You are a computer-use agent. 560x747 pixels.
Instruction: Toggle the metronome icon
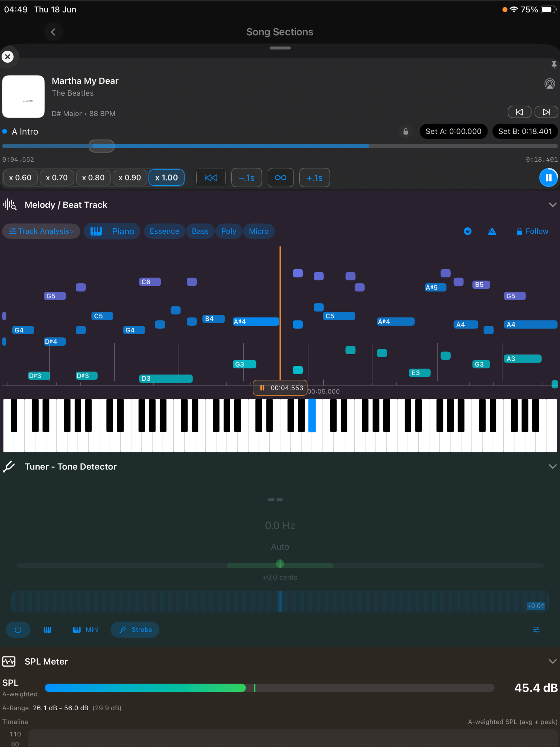pos(492,231)
